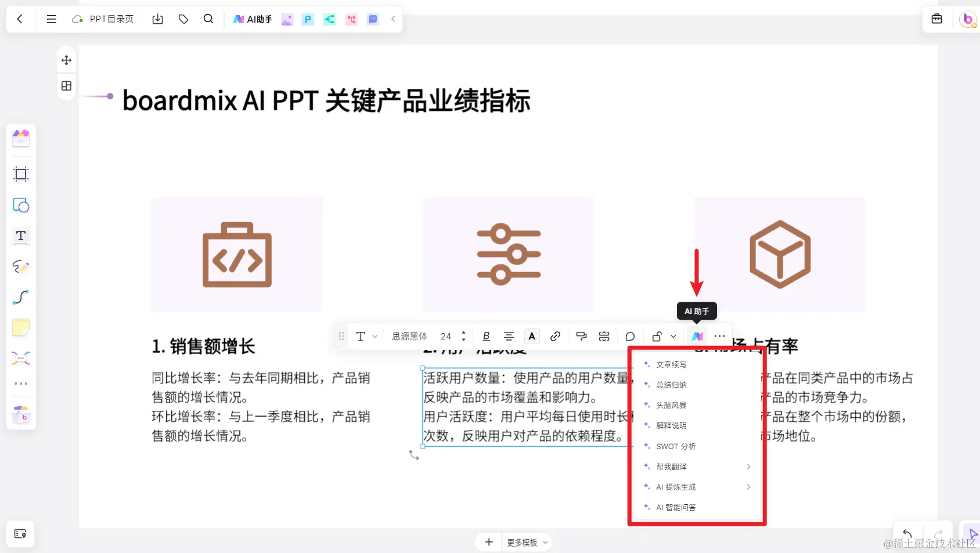Insert a hyperlink with the link icon
This screenshot has height=553, width=980.
click(x=555, y=336)
